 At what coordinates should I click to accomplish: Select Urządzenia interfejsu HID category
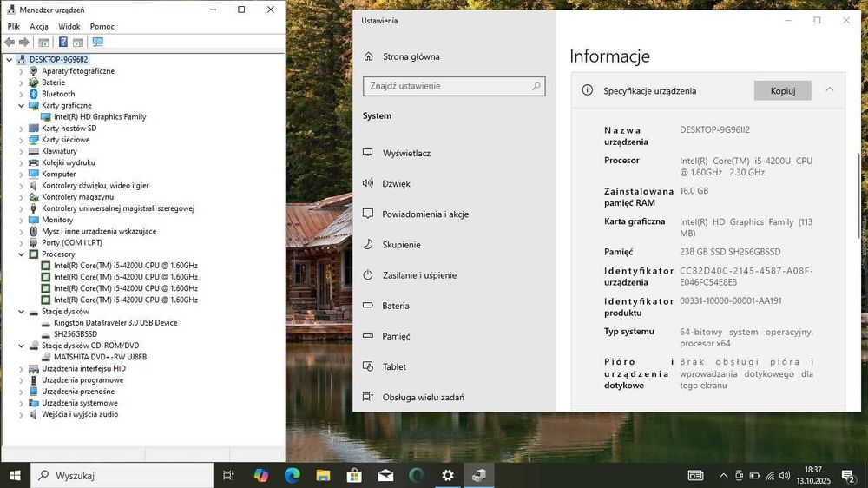click(x=83, y=368)
